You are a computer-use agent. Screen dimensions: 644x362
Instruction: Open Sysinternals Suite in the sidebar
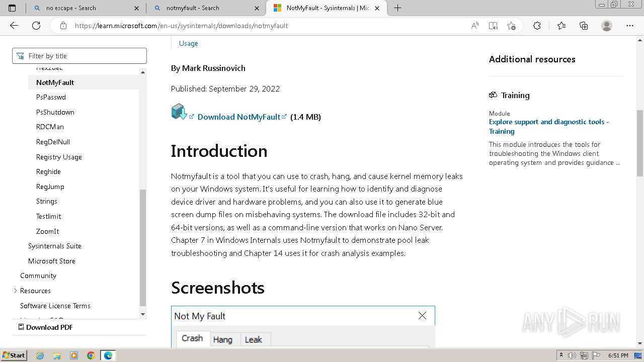click(55, 246)
